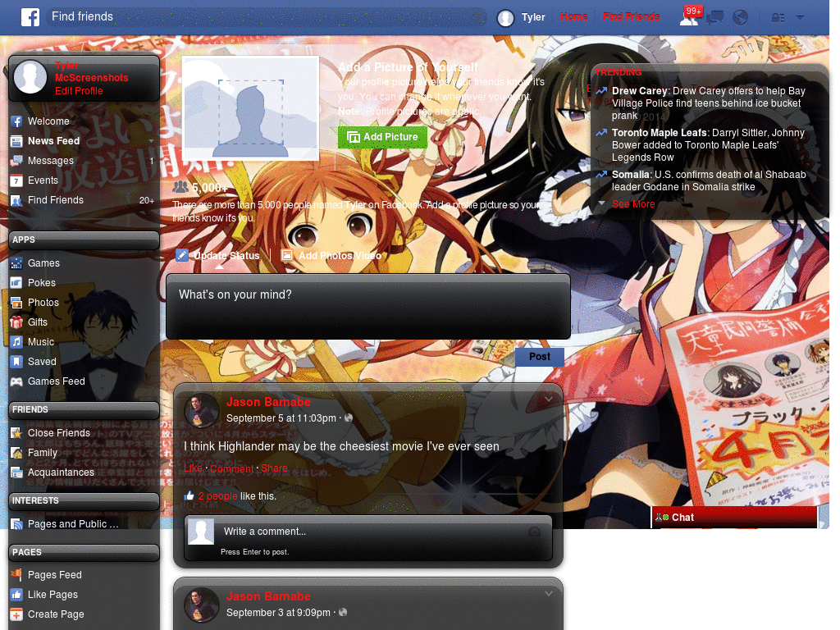Click the search magnifier icon
Screen dimensions: 840x630
click(477, 18)
